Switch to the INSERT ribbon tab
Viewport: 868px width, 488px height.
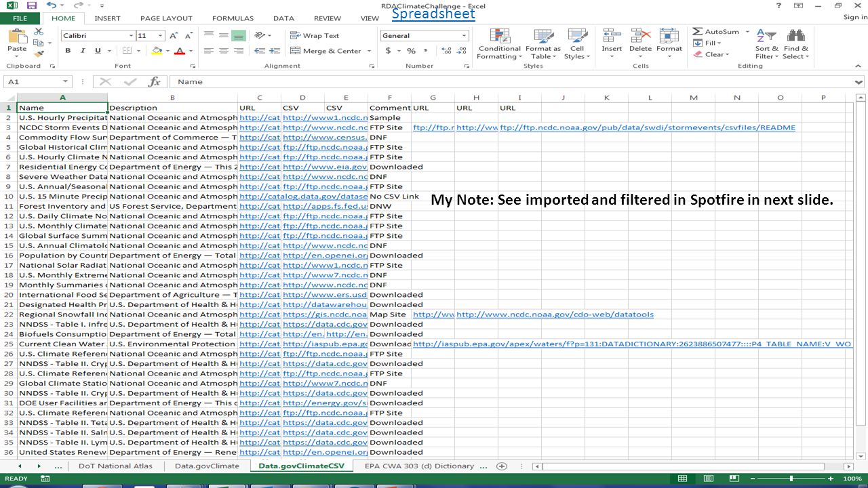(107, 18)
